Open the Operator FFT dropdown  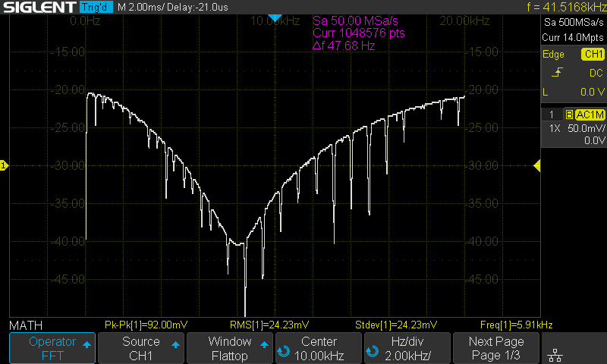52,348
